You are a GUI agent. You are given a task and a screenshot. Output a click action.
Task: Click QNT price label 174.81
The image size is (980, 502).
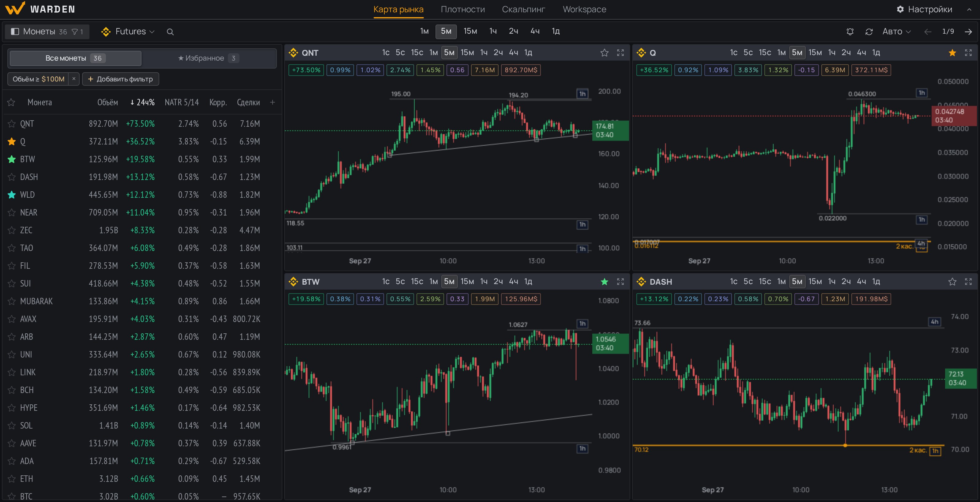pyautogui.click(x=610, y=130)
